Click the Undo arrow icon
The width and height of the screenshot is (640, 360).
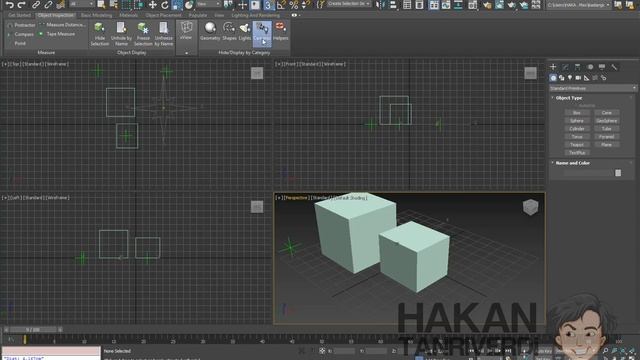(10, 5)
